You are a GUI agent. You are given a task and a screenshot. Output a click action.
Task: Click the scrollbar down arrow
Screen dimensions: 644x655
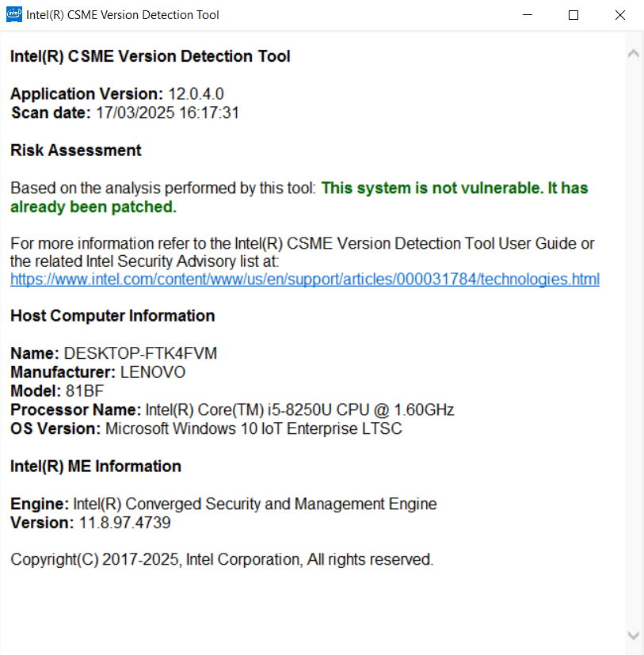click(633, 635)
